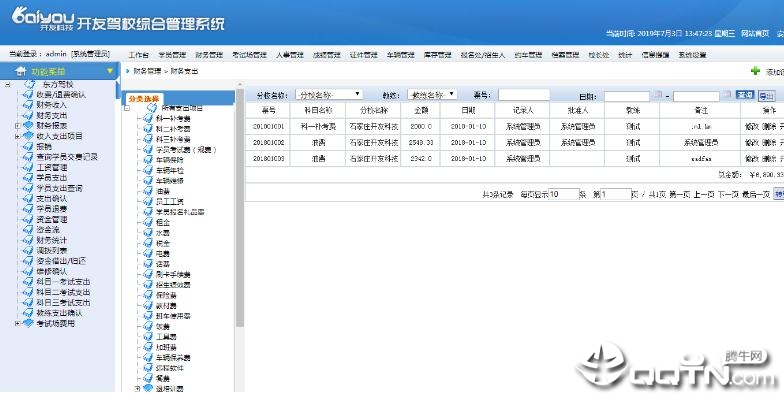The width and height of the screenshot is (784, 394).
Task: Switch to the 分类选择 tab
Action: [x=144, y=99]
